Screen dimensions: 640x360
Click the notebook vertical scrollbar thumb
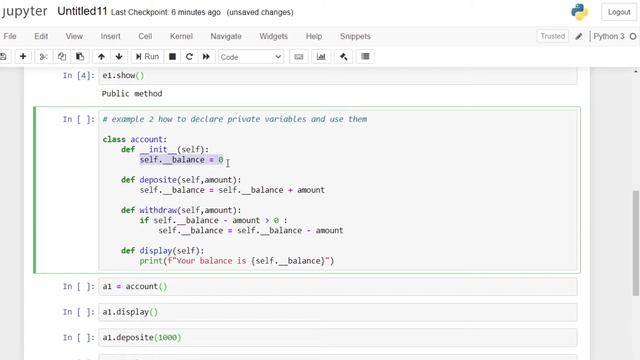point(636,243)
